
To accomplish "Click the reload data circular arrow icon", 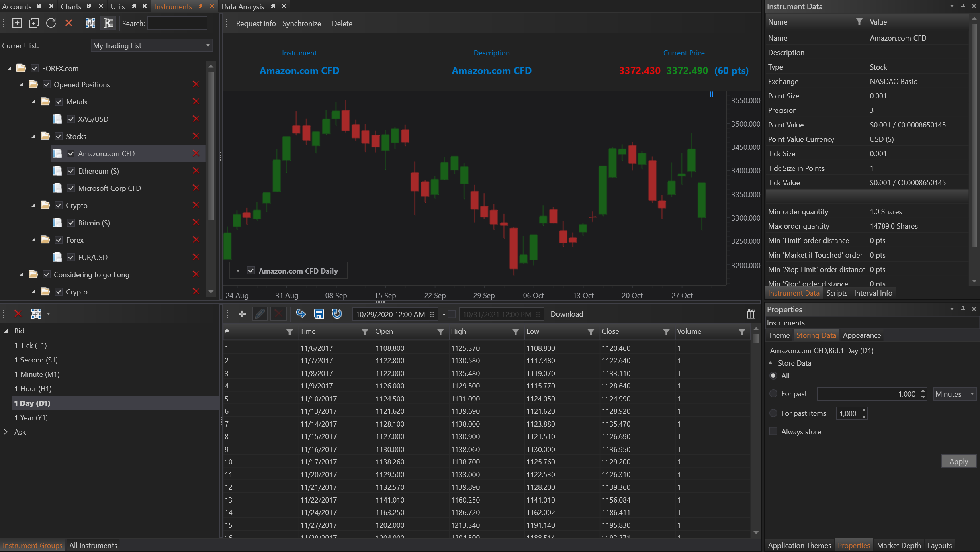I will click(x=337, y=314).
